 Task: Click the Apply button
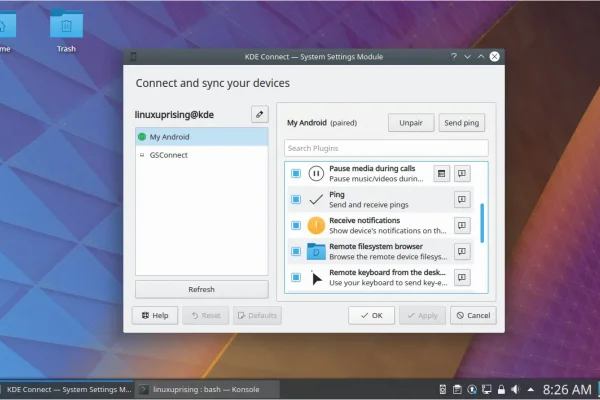[x=422, y=315]
